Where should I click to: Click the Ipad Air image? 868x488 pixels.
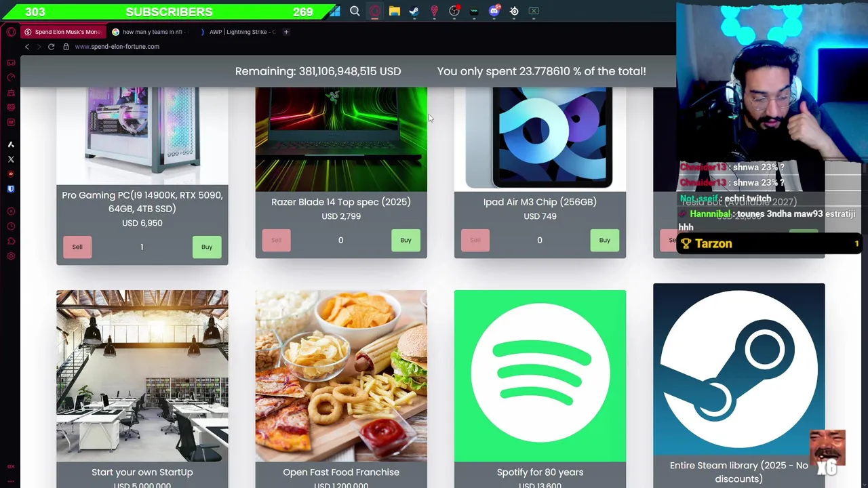coord(540,139)
